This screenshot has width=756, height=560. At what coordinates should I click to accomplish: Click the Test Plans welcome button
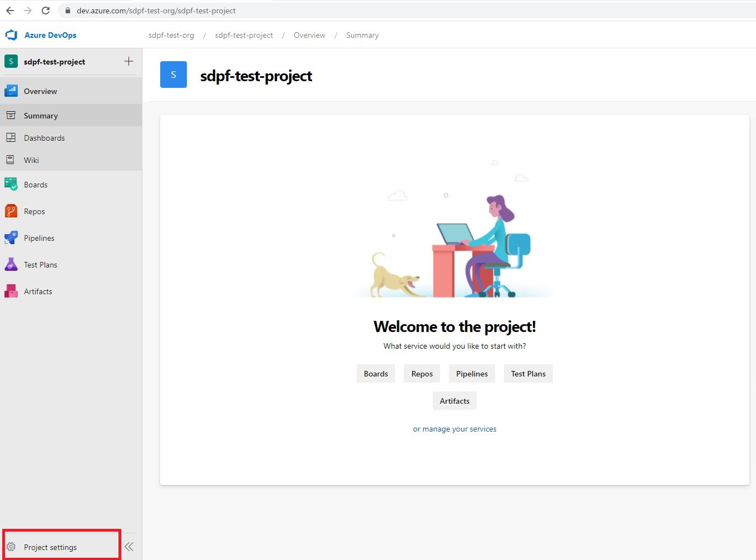coord(528,374)
